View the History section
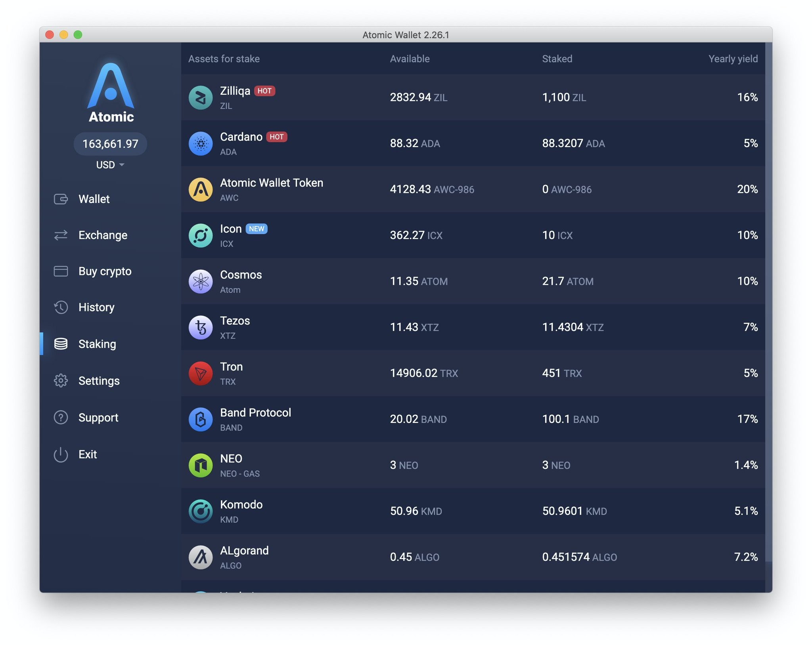This screenshot has height=645, width=812. click(96, 307)
